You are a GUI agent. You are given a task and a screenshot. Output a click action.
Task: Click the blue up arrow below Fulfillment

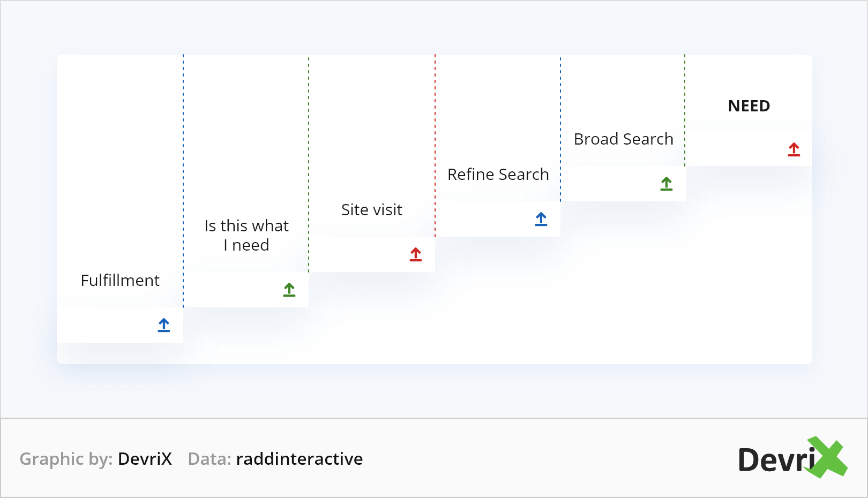pyautogui.click(x=164, y=325)
